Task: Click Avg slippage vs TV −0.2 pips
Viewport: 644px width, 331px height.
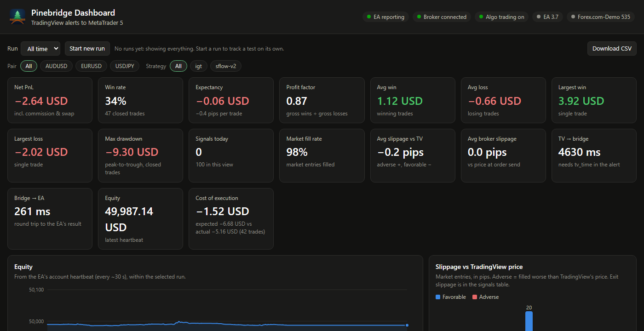Action: point(400,152)
